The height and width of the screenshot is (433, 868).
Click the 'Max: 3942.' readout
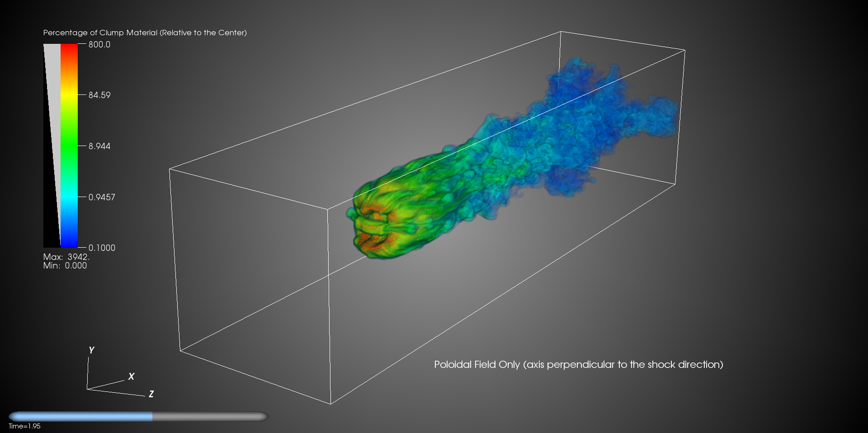tap(66, 257)
